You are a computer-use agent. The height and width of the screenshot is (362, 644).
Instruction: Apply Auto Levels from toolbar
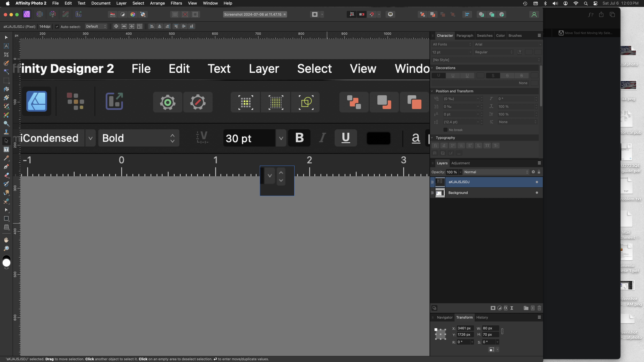click(x=113, y=15)
